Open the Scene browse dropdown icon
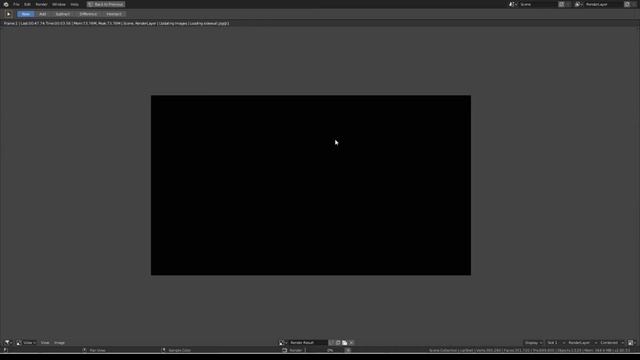This screenshot has height=360, width=640. 513,4
